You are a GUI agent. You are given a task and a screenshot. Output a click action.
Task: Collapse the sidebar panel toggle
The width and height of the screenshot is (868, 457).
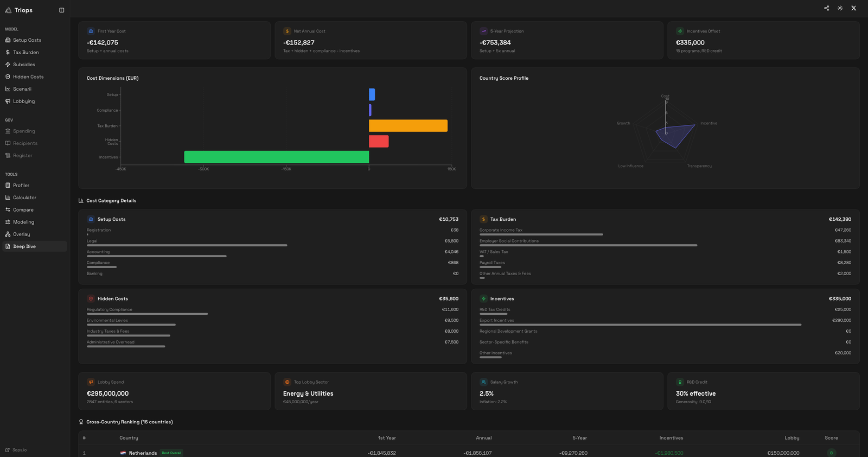pos(62,10)
